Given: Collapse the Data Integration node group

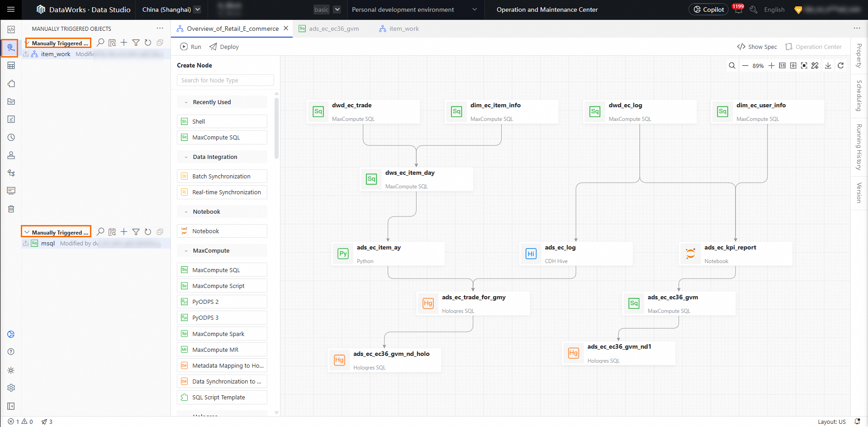Looking at the screenshot, I should click(x=186, y=157).
